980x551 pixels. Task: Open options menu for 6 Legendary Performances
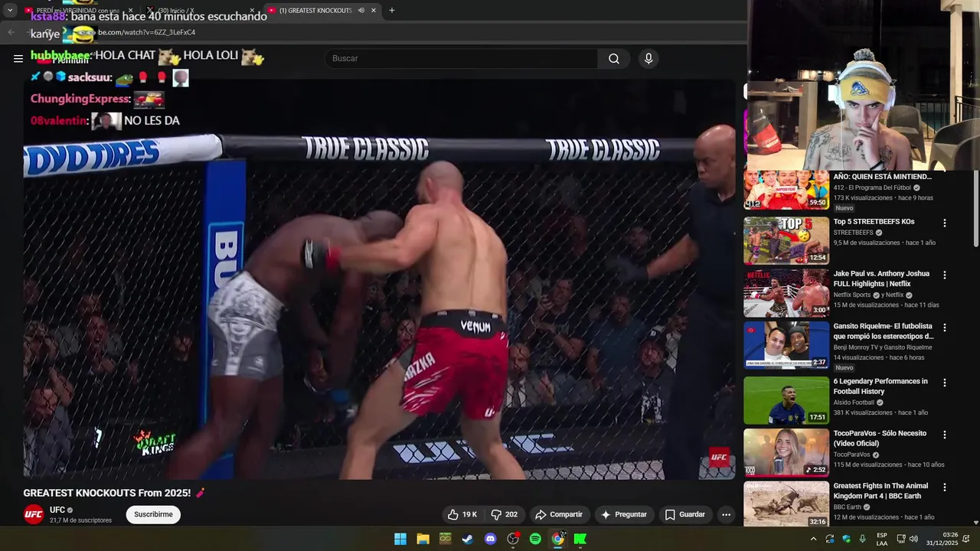[944, 382]
